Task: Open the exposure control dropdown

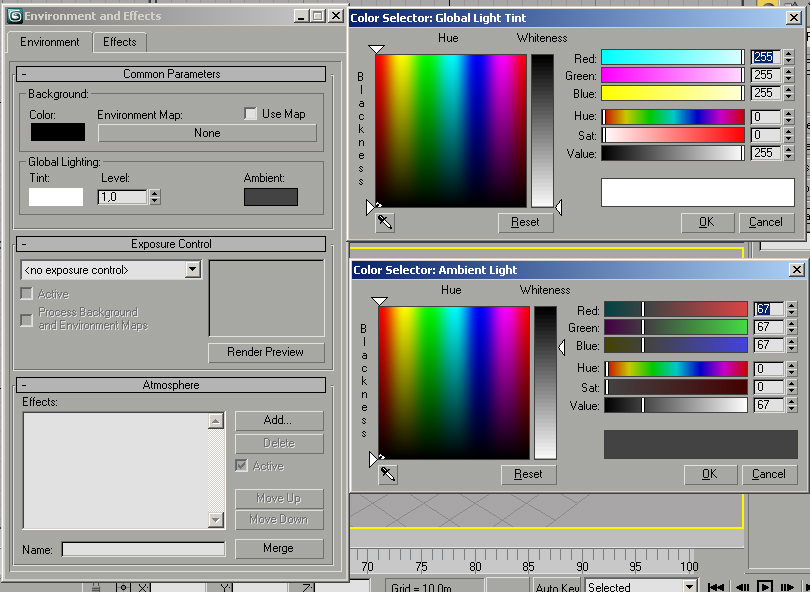Action: (x=193, y=269)
